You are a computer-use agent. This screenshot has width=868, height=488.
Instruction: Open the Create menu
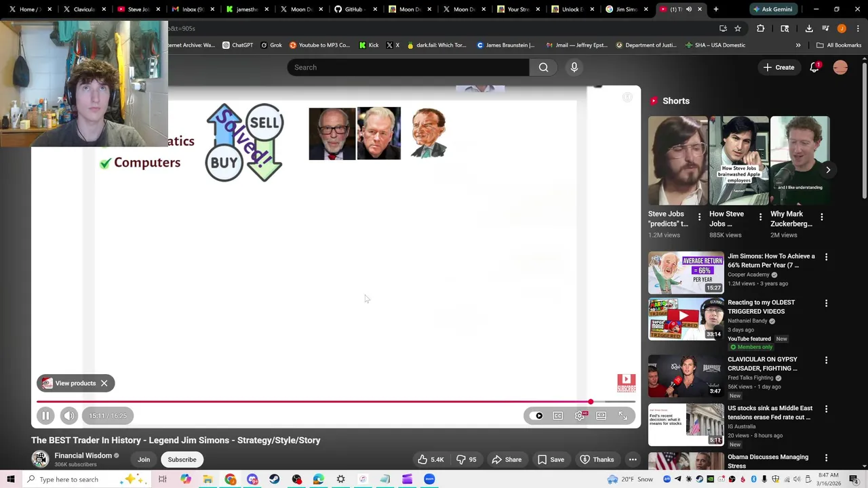778,67
